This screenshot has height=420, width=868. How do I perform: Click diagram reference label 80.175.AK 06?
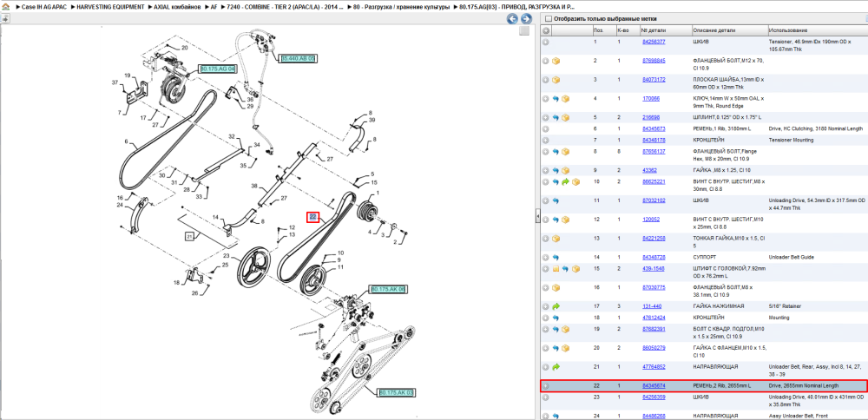click(x=388, y=290)
